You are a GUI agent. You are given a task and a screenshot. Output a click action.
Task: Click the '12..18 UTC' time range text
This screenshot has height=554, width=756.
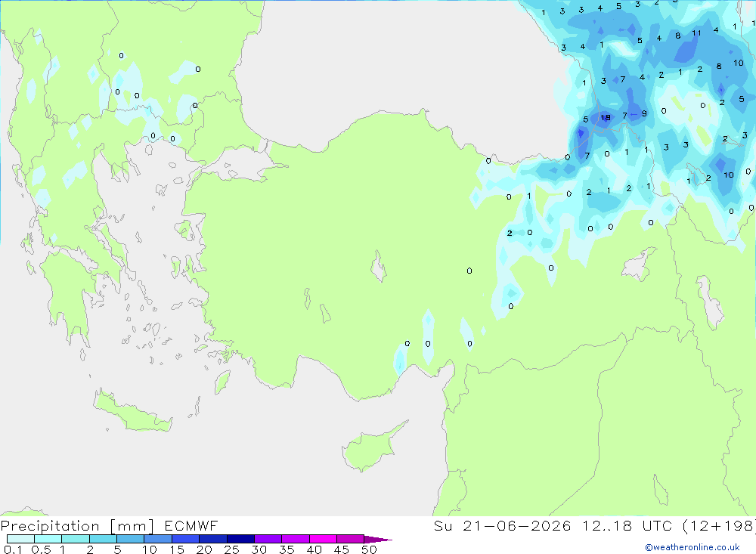coord(626,526)
